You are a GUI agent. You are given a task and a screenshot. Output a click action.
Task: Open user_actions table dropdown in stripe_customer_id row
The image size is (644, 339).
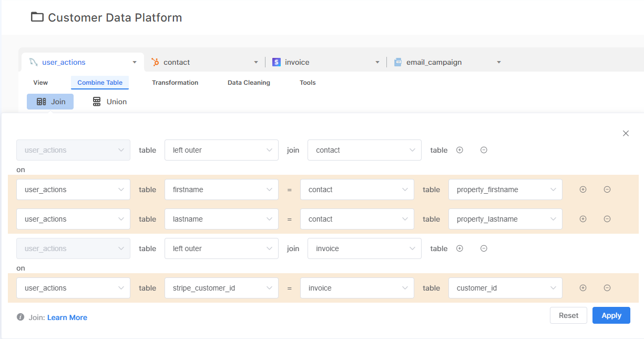tap(73, 288)
